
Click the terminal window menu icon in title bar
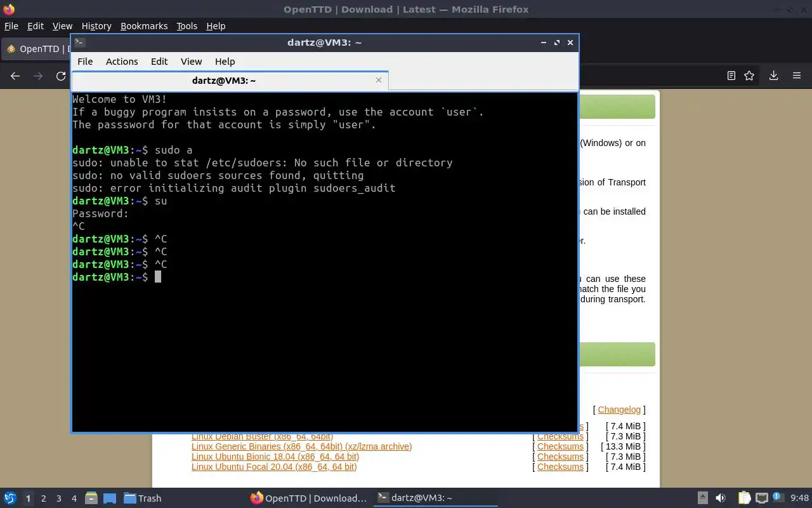click(x=79, y=43)
